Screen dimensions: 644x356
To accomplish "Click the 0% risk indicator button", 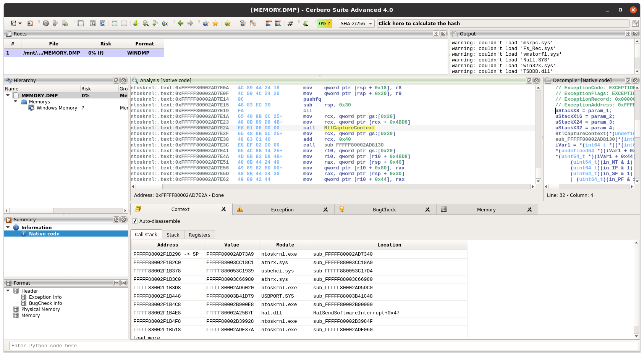I will [324, 23].
